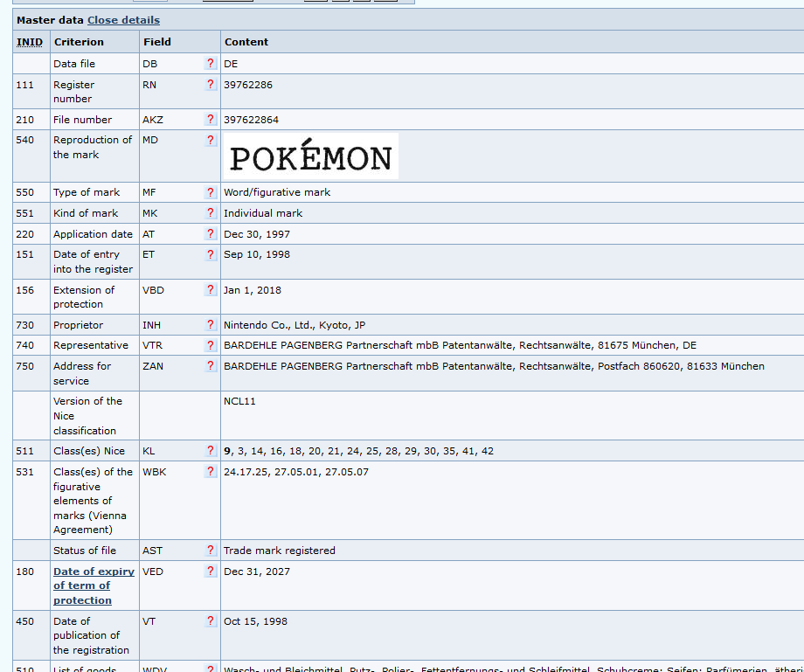The width and height of the screenshot is (804, 672).
Task: Open help icon beside Proprietor INH
Action: pos(211,324)
